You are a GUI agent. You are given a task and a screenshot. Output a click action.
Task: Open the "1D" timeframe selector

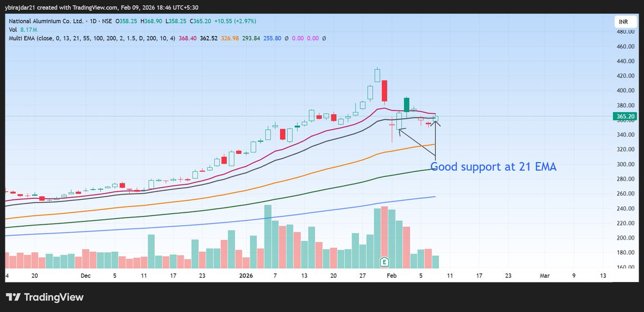pyautogui.click(x=92, y=20)
